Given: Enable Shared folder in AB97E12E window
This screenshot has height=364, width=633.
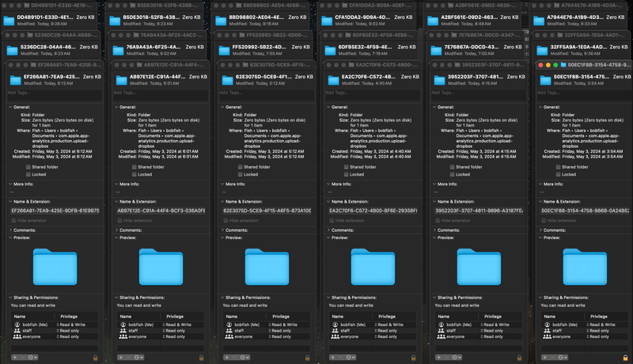Looking at the screenshot, I should 134,167.
